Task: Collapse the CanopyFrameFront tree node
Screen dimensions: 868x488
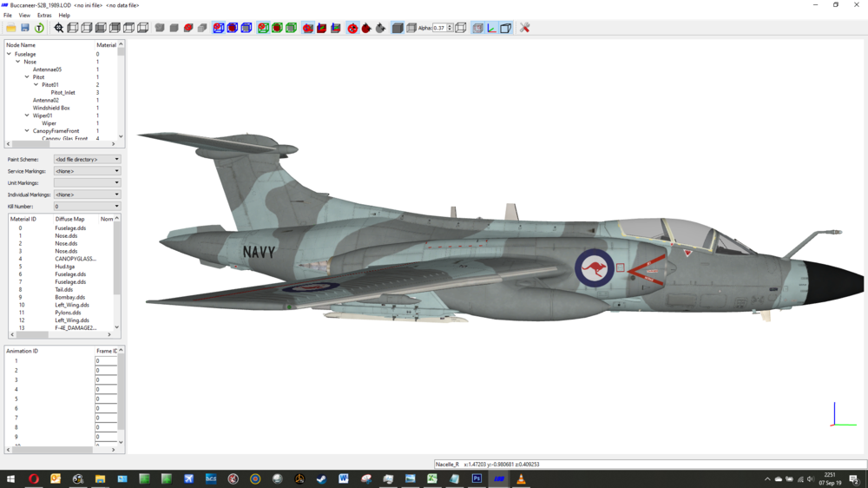Action: click(x=27, y=131)
